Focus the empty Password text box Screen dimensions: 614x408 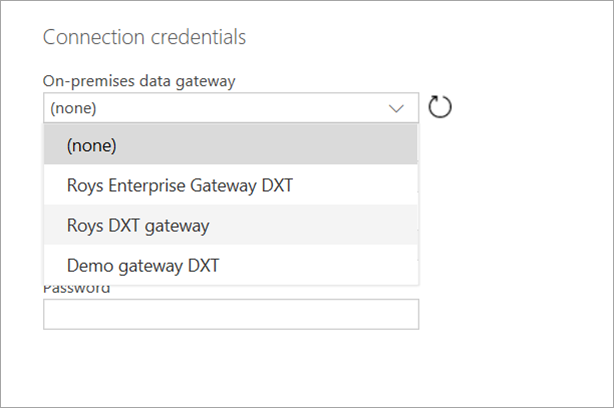click(x=230, y=314)
